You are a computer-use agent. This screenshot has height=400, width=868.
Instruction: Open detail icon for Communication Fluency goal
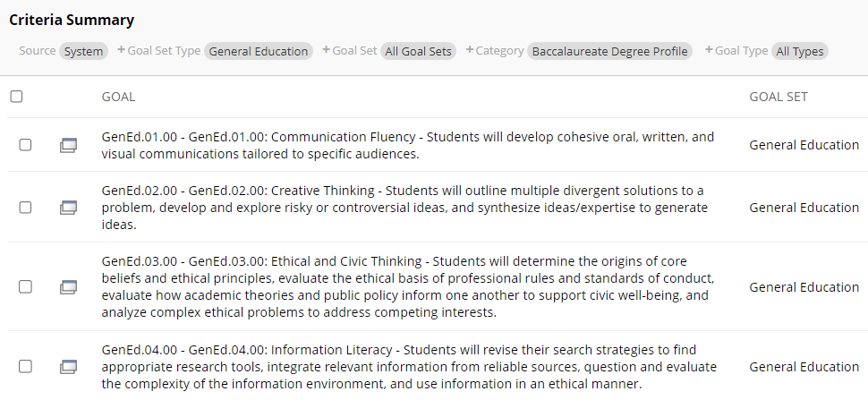tap(68, 146)
